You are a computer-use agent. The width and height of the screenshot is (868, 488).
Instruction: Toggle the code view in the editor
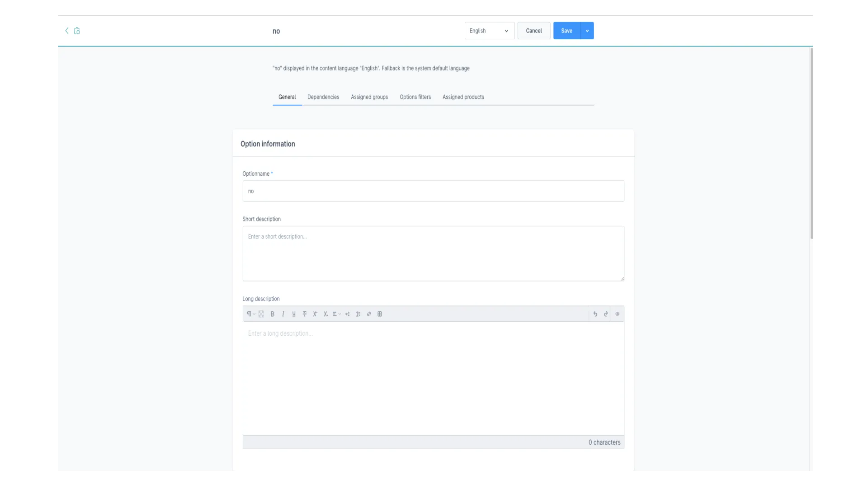tap(618, 314)
